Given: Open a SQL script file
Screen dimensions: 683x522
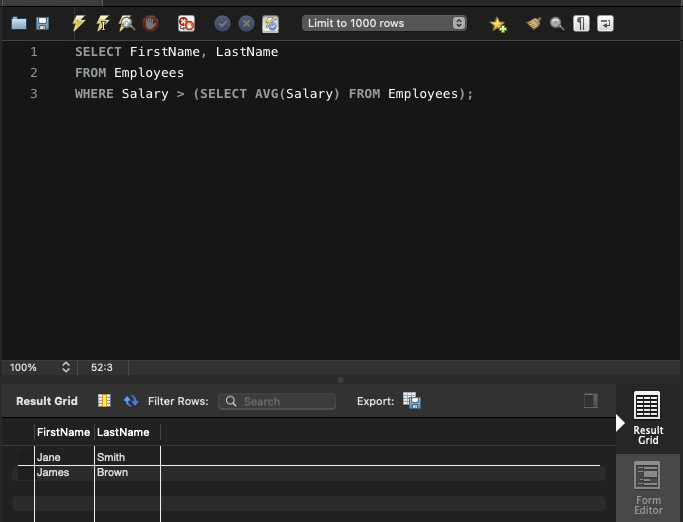Looking at the screenshot, I should (18, 23).
